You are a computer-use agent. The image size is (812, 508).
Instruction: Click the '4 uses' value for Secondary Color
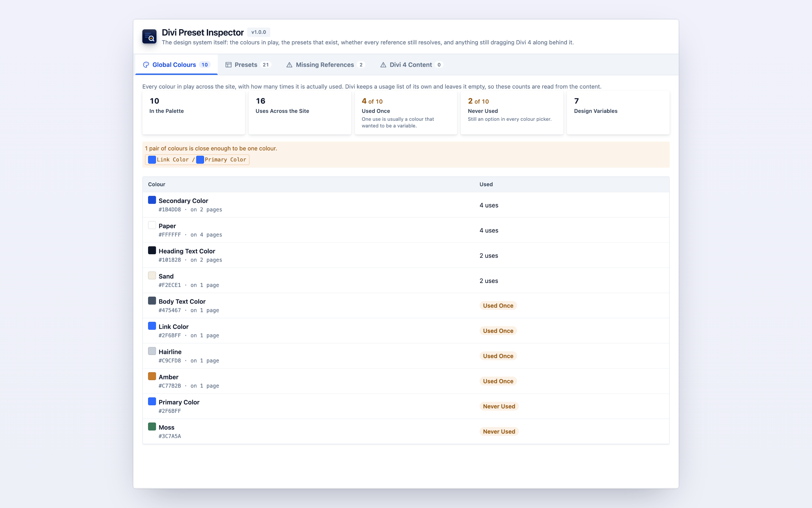(x=489, y=205)
